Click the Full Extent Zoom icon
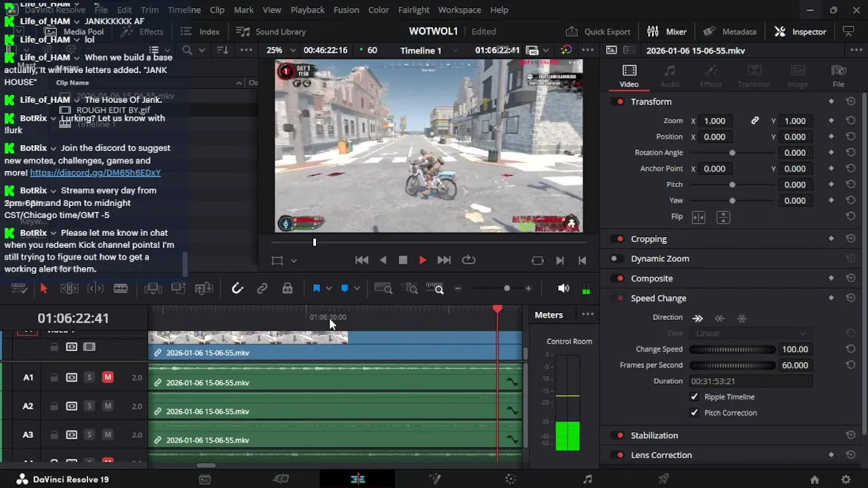This screenshot has width=868, height=488. 384,289
